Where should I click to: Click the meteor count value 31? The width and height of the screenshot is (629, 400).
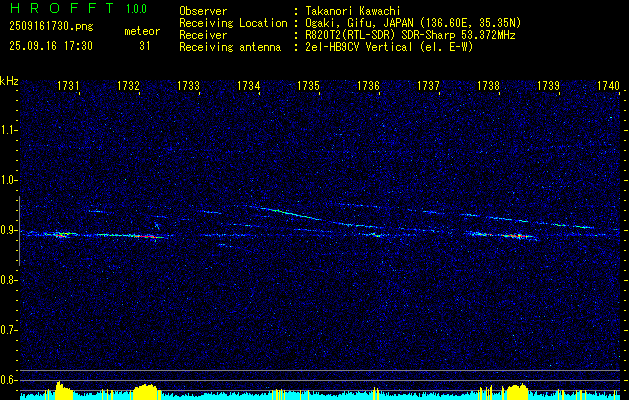[x=144, y=46]
